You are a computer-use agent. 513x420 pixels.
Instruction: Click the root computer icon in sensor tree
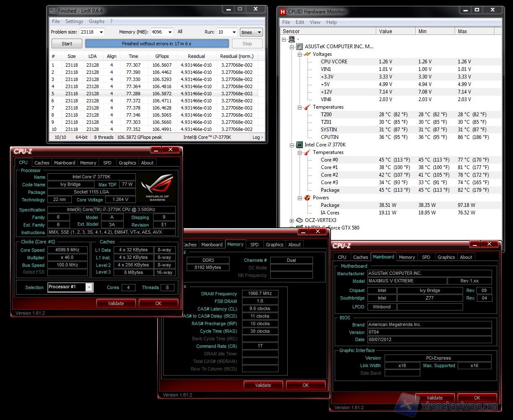[292, 39]
